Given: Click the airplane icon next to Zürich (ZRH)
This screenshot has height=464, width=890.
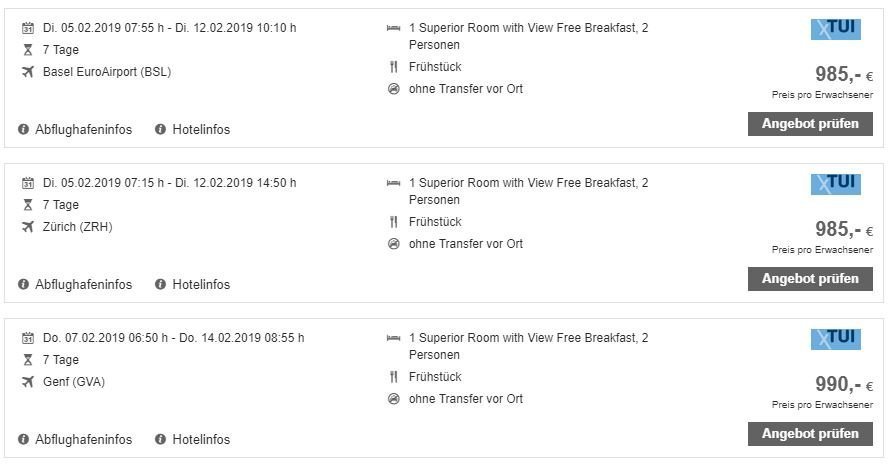Looking at the screenshot, I should [28, 227].
